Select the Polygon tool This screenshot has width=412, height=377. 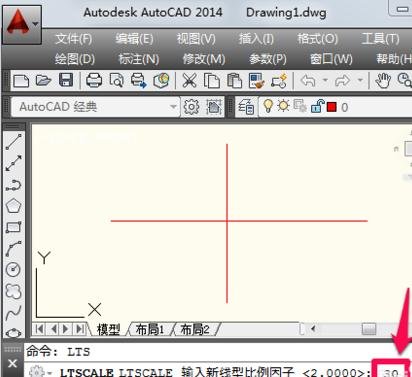[x=14, y=206]
